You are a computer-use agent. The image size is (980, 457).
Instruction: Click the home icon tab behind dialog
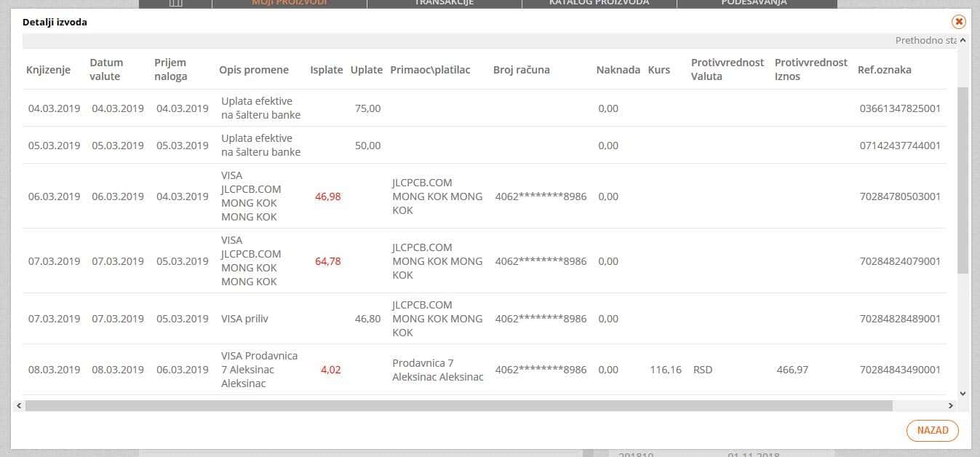coord(175,3)
